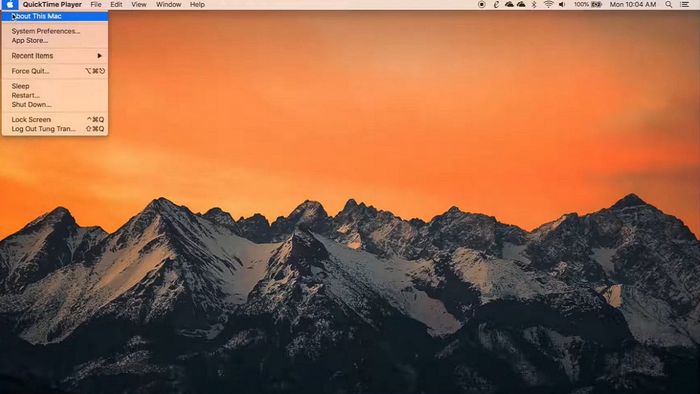700x394 pixels.
Task: Choose Sleep in the Apple menu
Action: click(x=54, y=86)
